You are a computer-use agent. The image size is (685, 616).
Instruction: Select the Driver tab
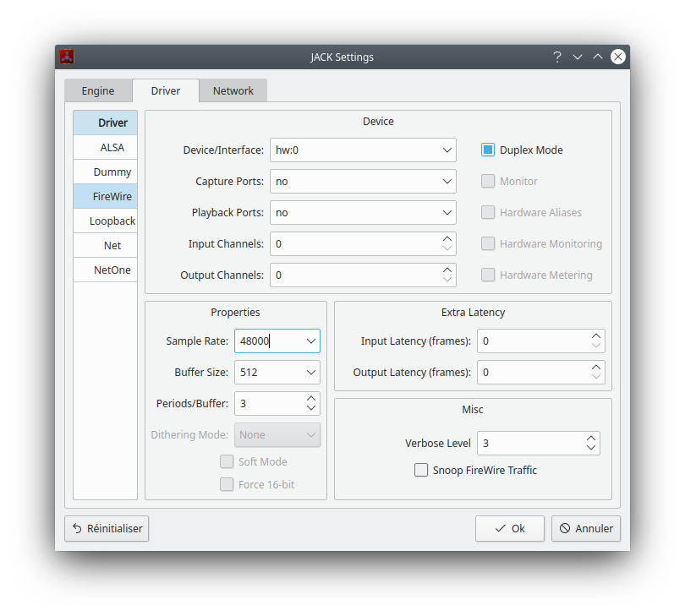pyautogui.click(x=166, y=90)
